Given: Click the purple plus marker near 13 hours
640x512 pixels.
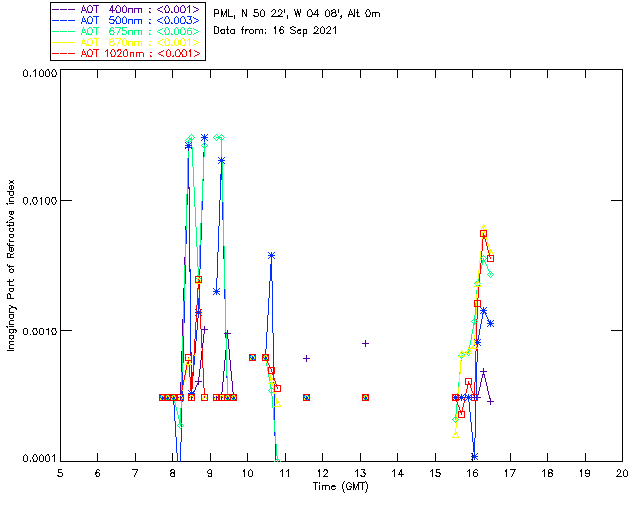Looking at the screenshot, I should (366, 343).
